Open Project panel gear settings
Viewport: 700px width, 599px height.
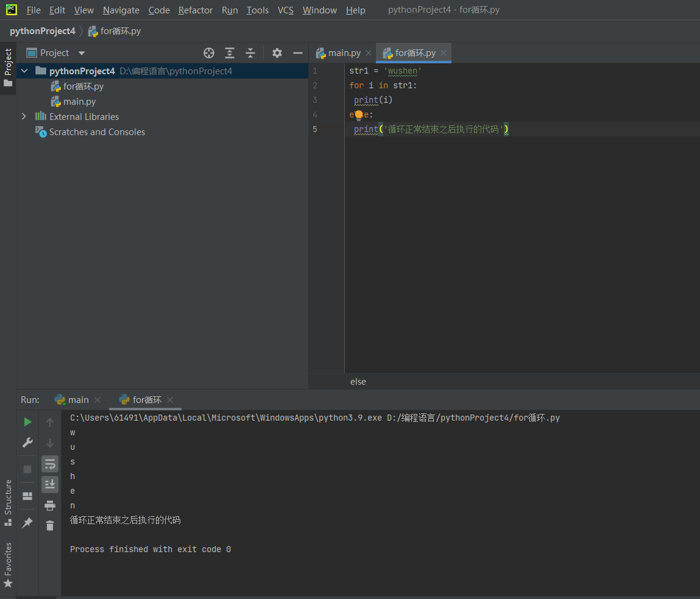click(x=277, y=53)
